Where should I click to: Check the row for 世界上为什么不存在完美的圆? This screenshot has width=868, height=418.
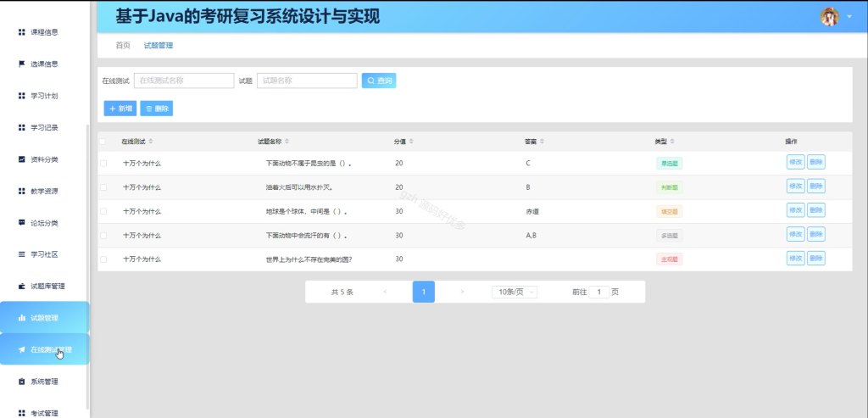pos(103,259)
